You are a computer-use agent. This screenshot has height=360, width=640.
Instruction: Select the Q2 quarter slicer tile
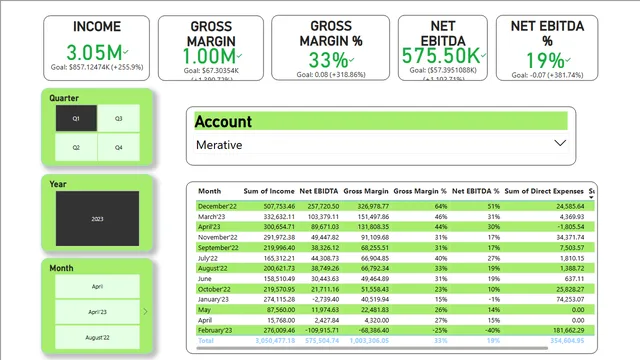(x=76, y=147)
